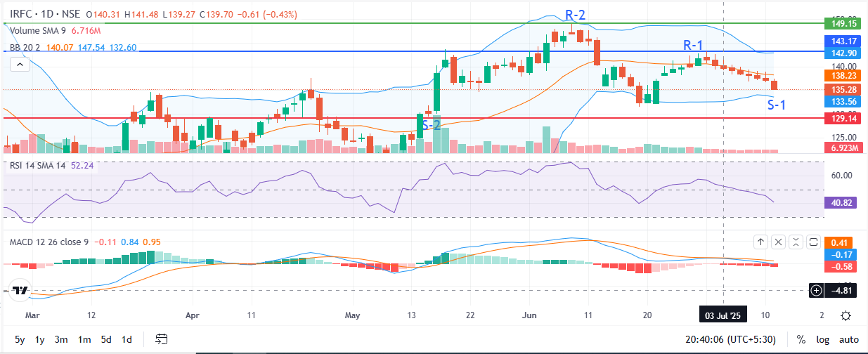This screenshot has width=868, height=354.
Task: Click the Volume legend value 6.716M
Action: 86,31
